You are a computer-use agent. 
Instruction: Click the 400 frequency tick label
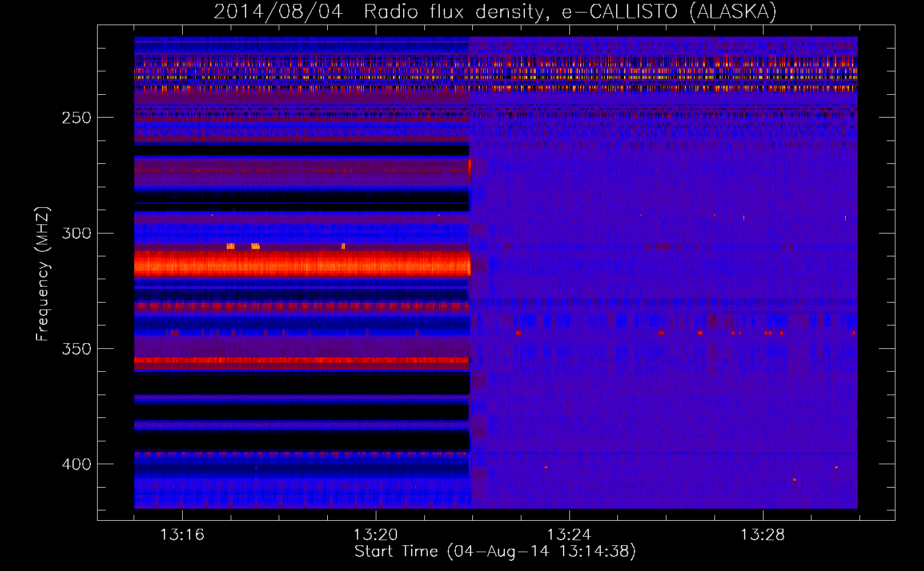click(76, 464)
